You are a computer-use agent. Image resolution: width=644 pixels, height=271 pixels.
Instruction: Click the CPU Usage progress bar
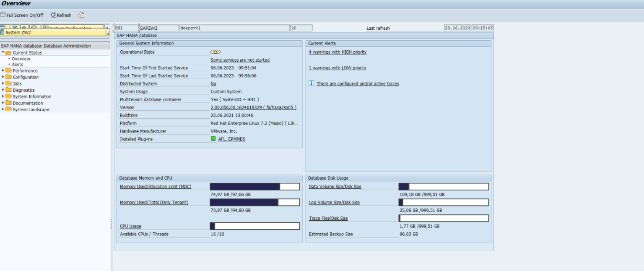pos(255,226)
